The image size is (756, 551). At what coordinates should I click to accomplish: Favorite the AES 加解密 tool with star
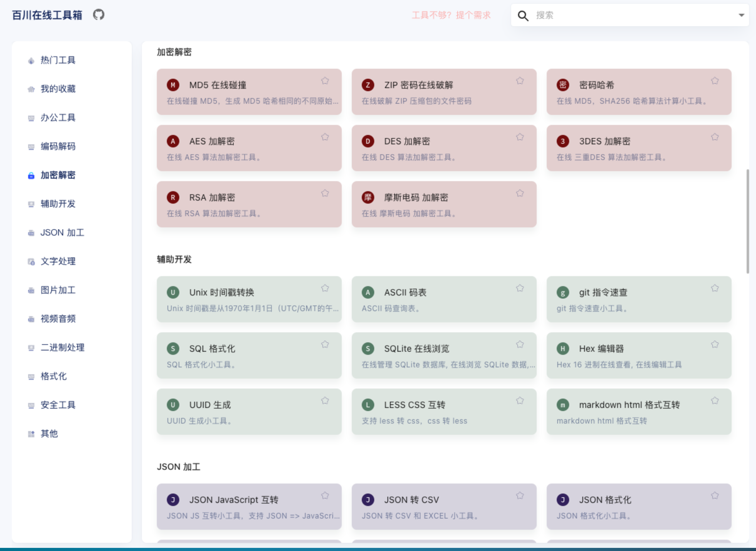pos(325,137)
